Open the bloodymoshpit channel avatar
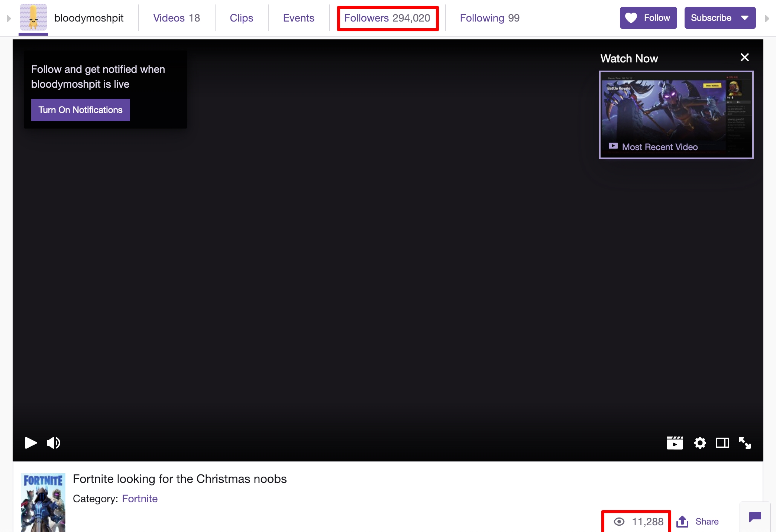The width and height of the screenshot is (776, 532). pos(33,17)
